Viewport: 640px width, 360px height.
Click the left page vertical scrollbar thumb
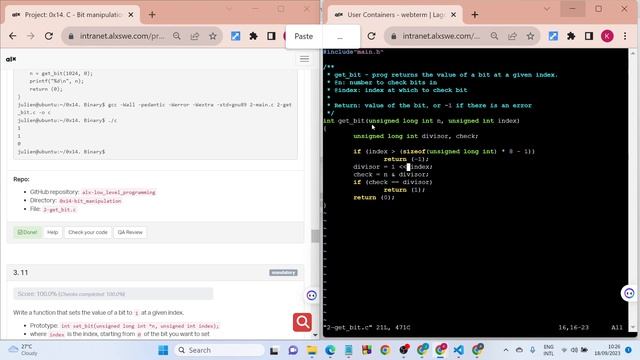point(315,236)
